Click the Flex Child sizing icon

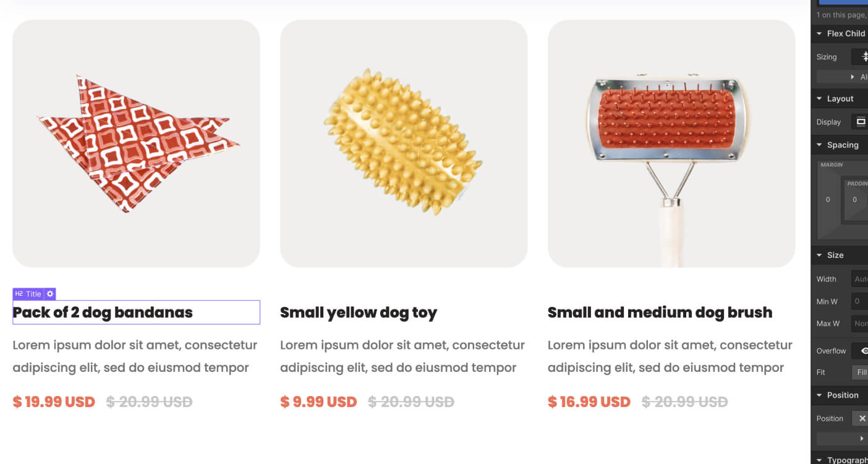[x=865, y=56]
